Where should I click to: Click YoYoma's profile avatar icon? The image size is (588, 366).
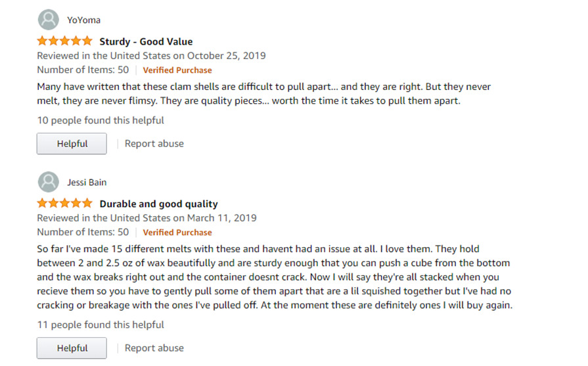coord(49,20)
